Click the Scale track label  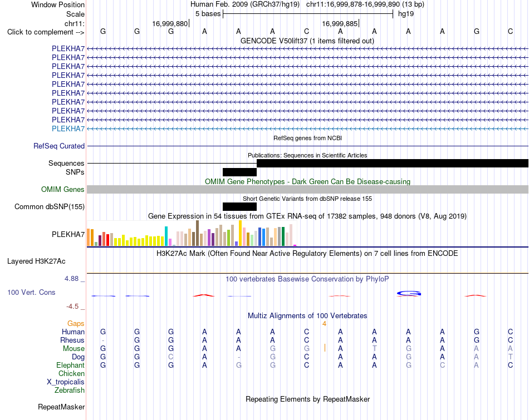tap(75, 14)
